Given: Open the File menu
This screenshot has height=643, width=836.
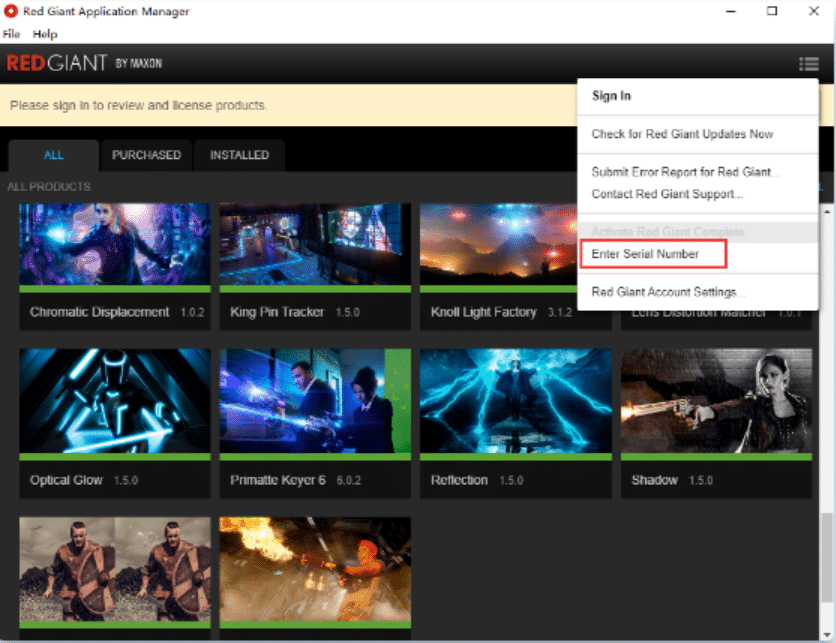Looking at the screenshot, I should 11,34.
